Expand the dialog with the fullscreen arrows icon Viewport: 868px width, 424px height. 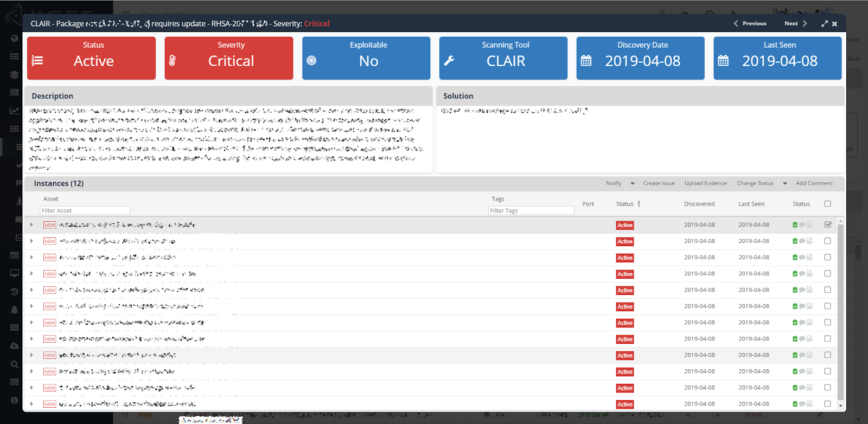click(x=825, y=24)
